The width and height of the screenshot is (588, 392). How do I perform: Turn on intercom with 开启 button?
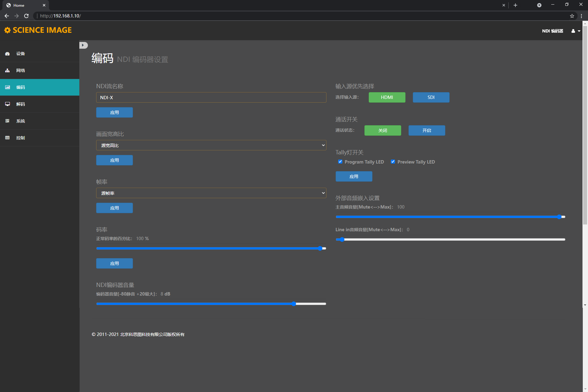[x=427, y=130]
